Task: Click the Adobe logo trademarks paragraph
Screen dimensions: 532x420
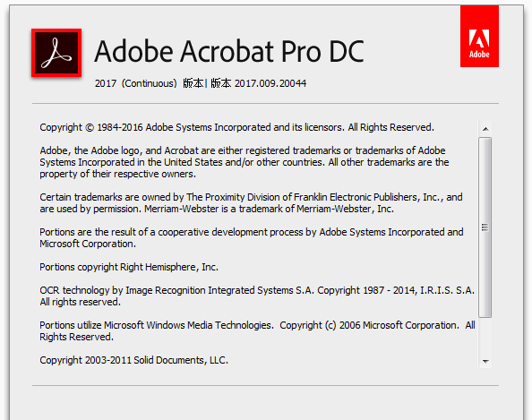Action: point(245,162)
